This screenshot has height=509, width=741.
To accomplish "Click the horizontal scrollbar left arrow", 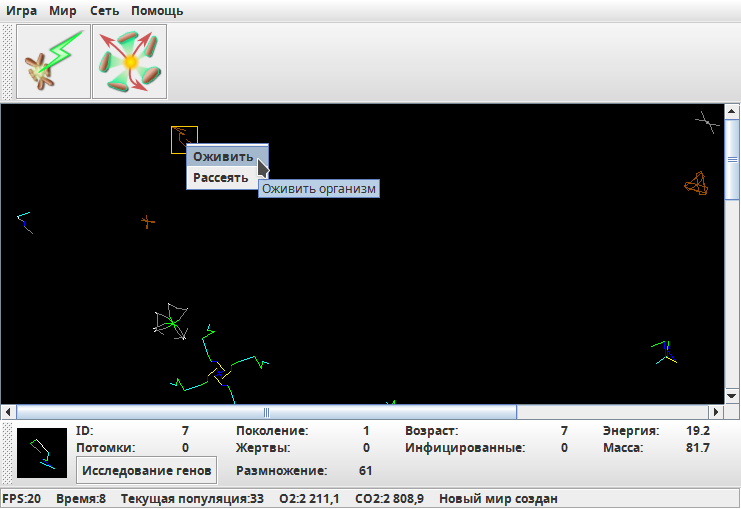I will coord(8,412).
